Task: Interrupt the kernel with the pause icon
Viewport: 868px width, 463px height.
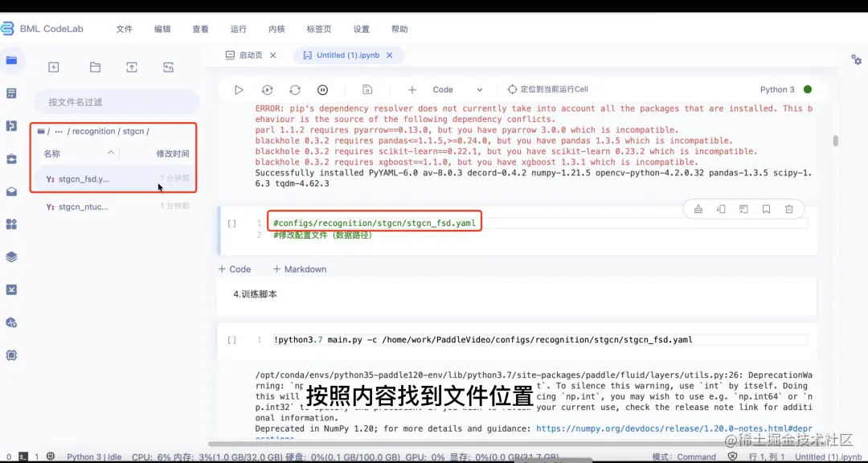Action: tap(323, 89)
